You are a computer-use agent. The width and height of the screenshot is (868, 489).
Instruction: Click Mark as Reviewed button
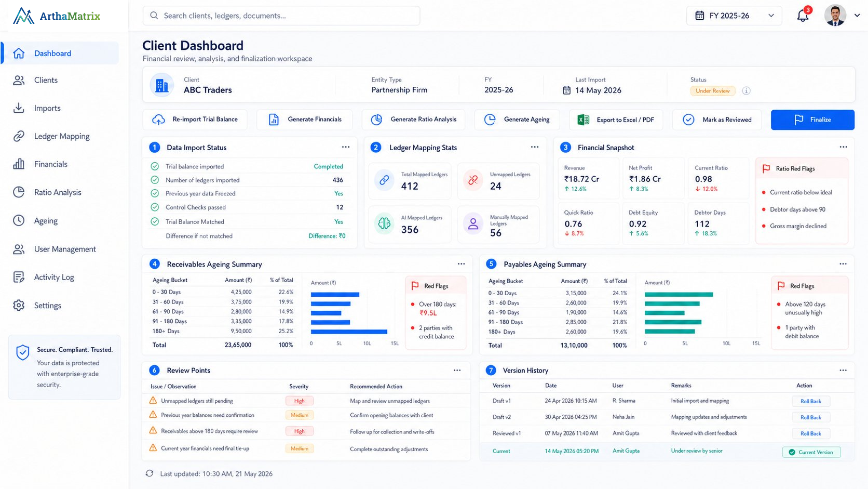point(717,120)
